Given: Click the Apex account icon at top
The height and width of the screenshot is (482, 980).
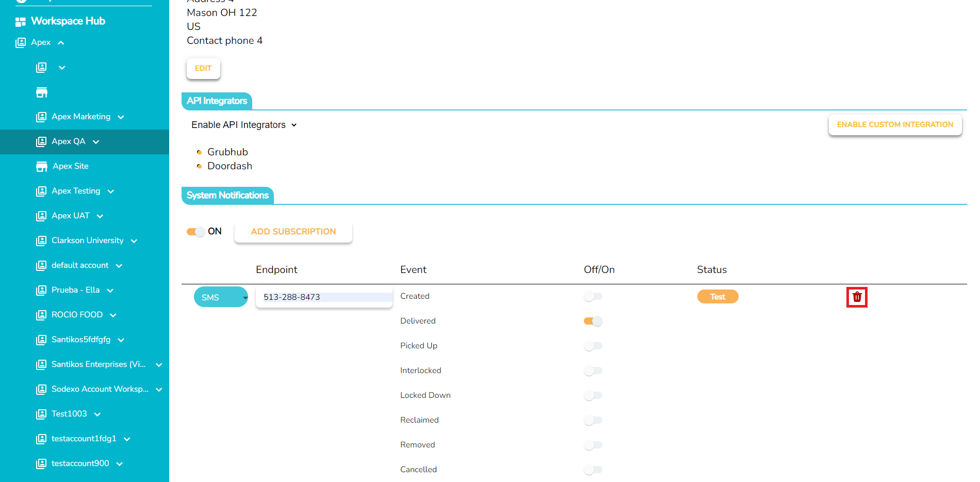Looking at the screenshot, I should (21, 43).
